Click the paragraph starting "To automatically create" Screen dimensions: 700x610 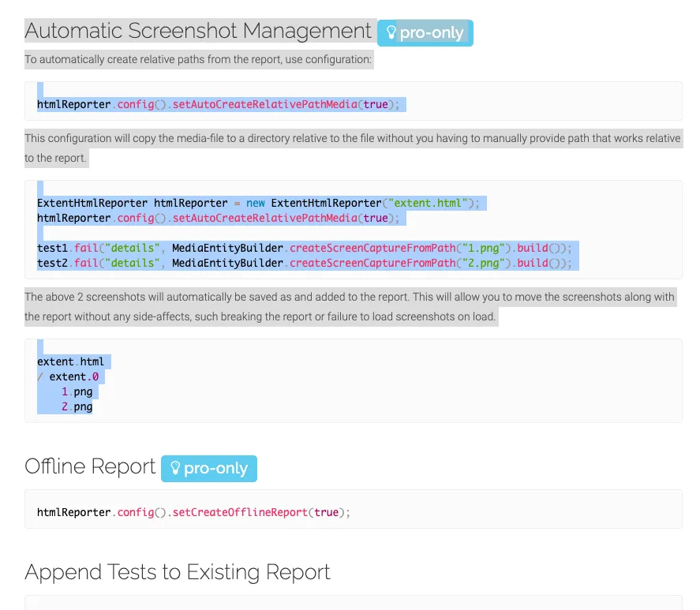pyautogui.click(x=198, y=59)
